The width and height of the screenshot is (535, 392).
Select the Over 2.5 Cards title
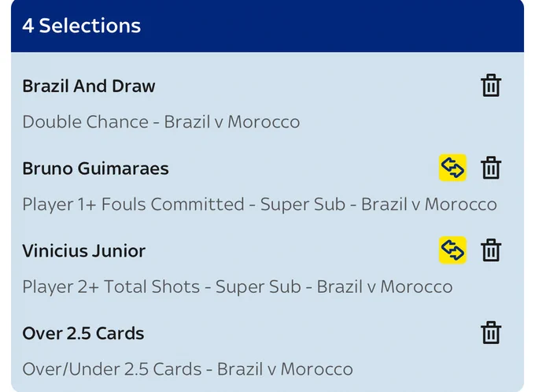[83, 333]
